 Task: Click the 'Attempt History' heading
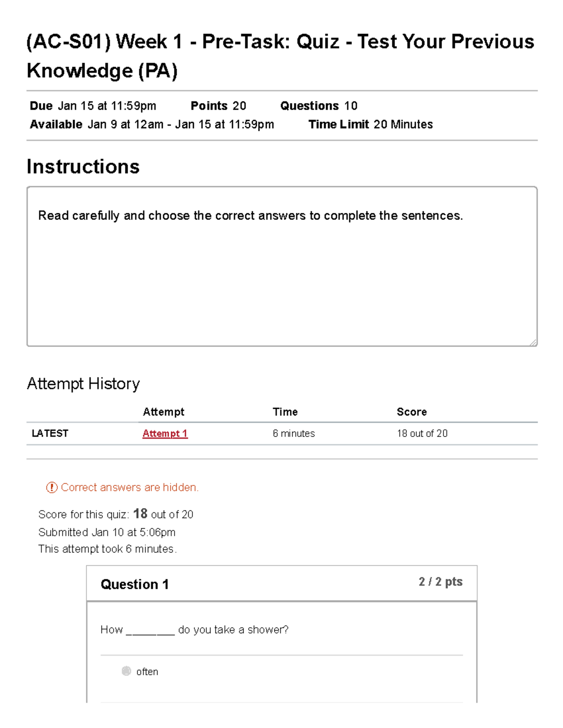[x=83, y=384]
